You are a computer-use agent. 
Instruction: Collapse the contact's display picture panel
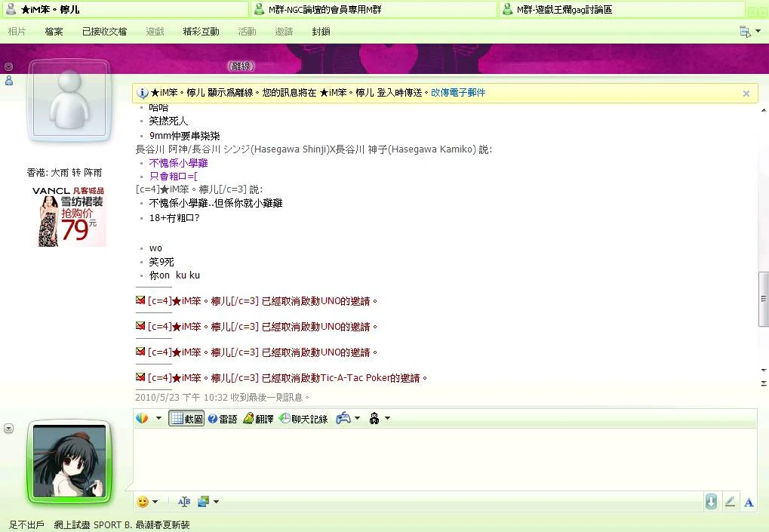[x=9, y=66]
